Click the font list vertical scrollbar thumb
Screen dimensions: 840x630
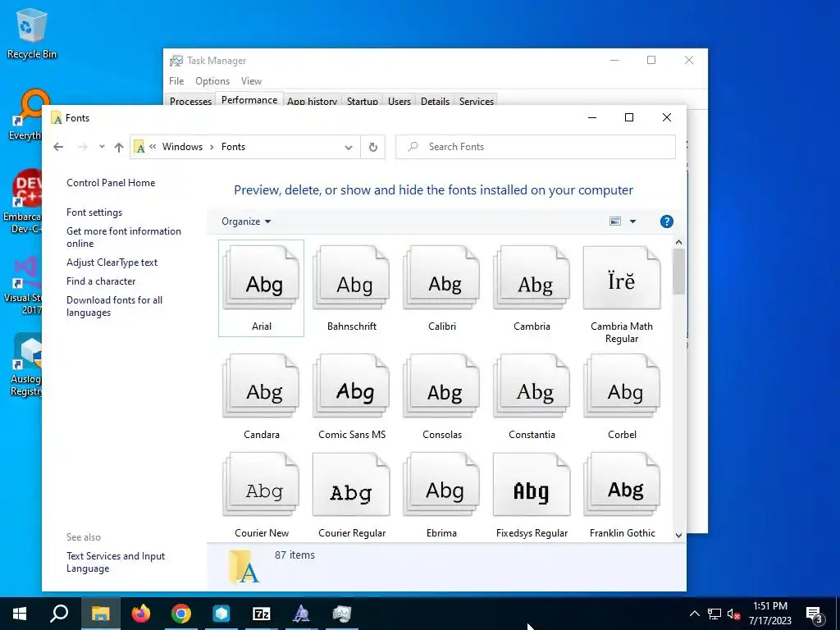click(x=678, y=272)
